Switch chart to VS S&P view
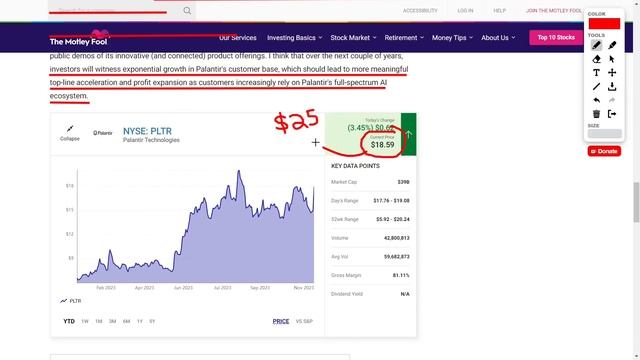 [304, 321]
